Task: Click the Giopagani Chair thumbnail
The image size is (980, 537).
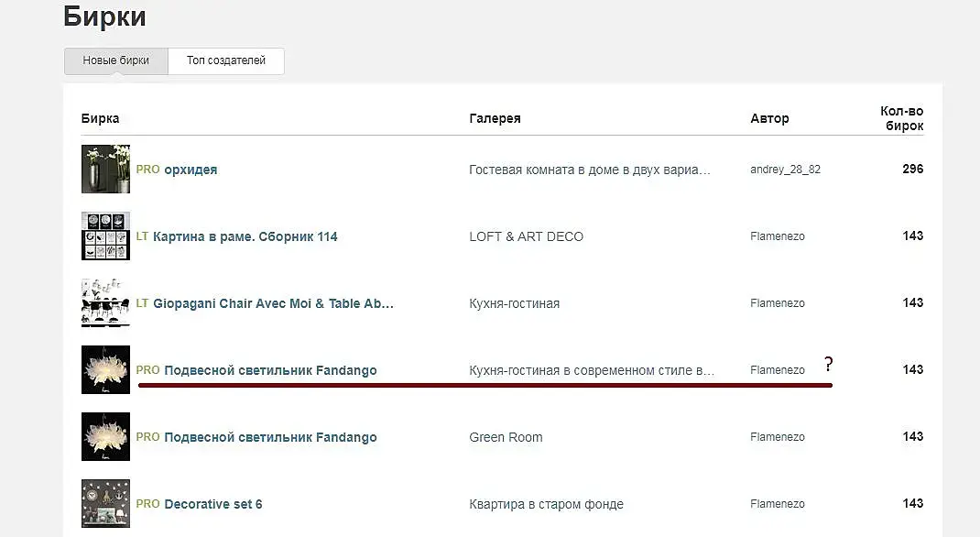Action: coord(105,302)
